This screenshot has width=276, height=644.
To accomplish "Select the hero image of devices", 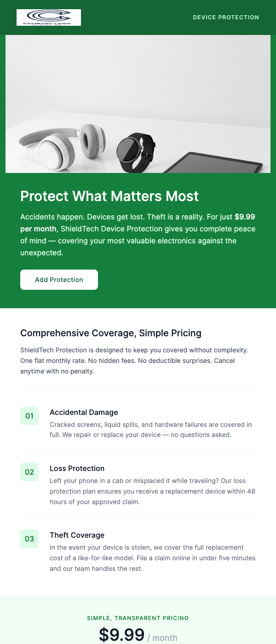I will click(138, 104).
